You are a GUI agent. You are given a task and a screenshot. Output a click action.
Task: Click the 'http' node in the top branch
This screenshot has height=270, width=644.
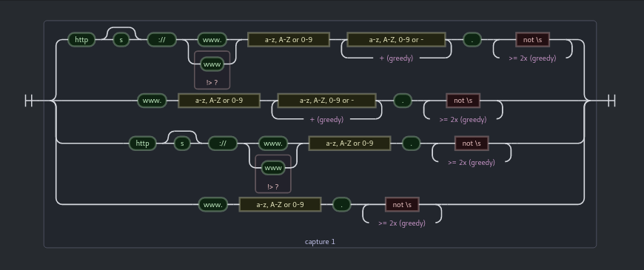pos(81,40)
